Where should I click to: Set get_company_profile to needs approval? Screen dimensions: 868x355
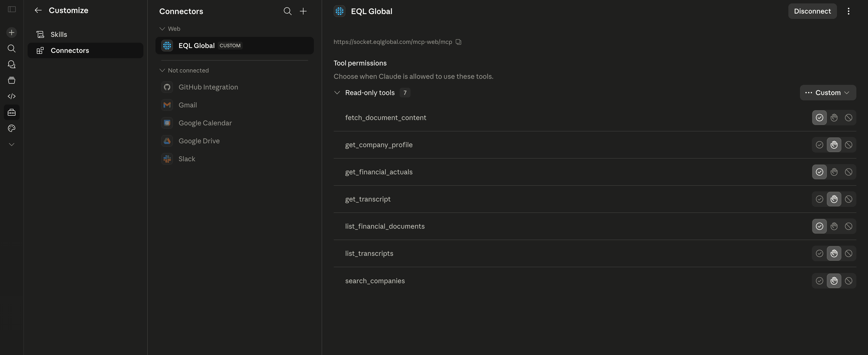[834, 145]
